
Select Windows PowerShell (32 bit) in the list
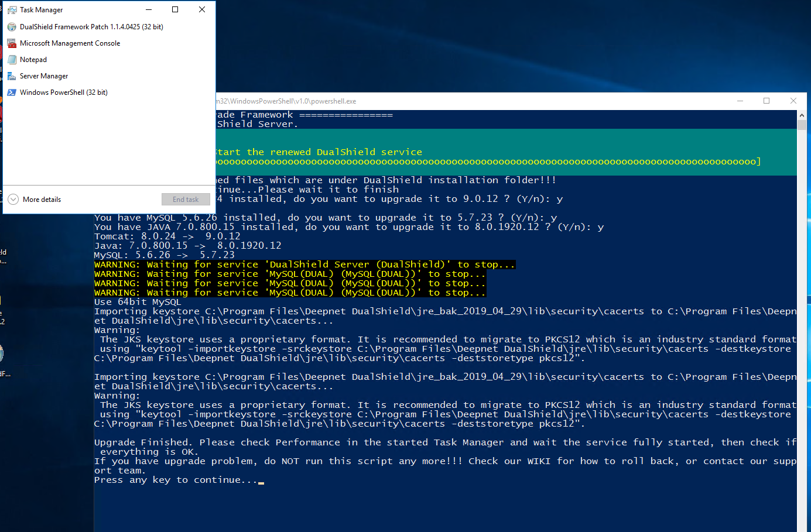pos(63,92)
